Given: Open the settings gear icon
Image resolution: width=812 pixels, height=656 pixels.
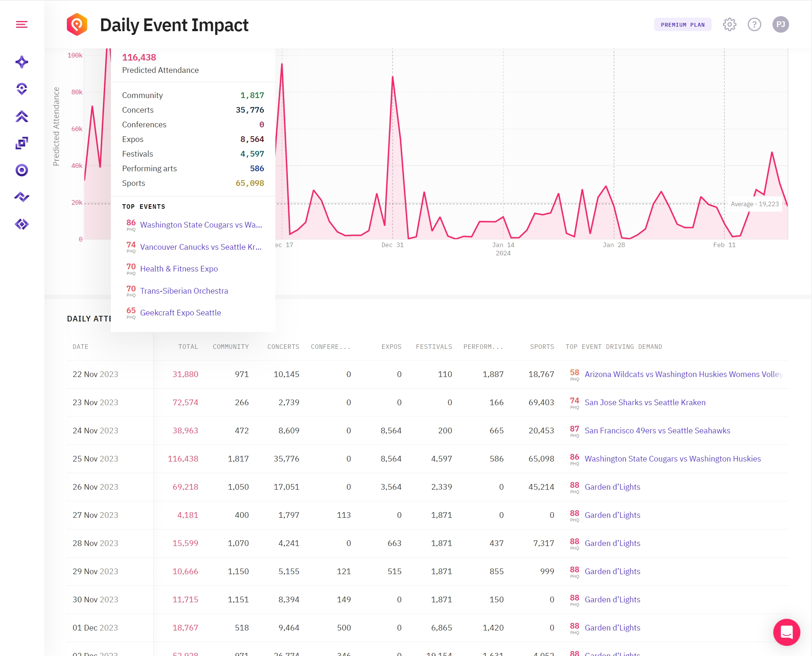Looking at the screenshot, I should click(729, 24).
